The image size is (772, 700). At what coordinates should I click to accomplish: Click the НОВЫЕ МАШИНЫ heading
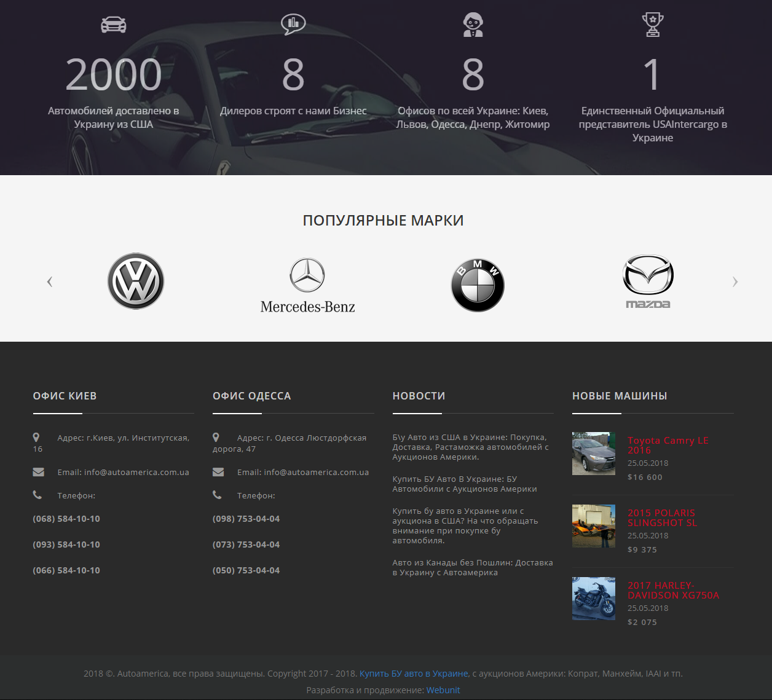point(620,396)
